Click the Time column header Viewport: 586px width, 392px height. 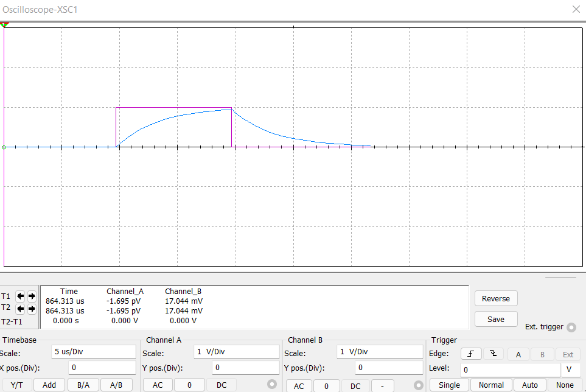coord(69,292)
